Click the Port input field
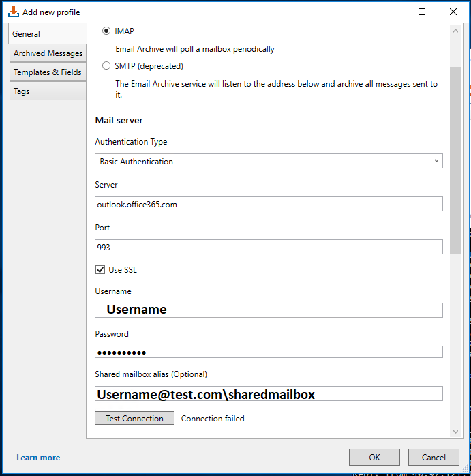471x476 pixels. 269,247
